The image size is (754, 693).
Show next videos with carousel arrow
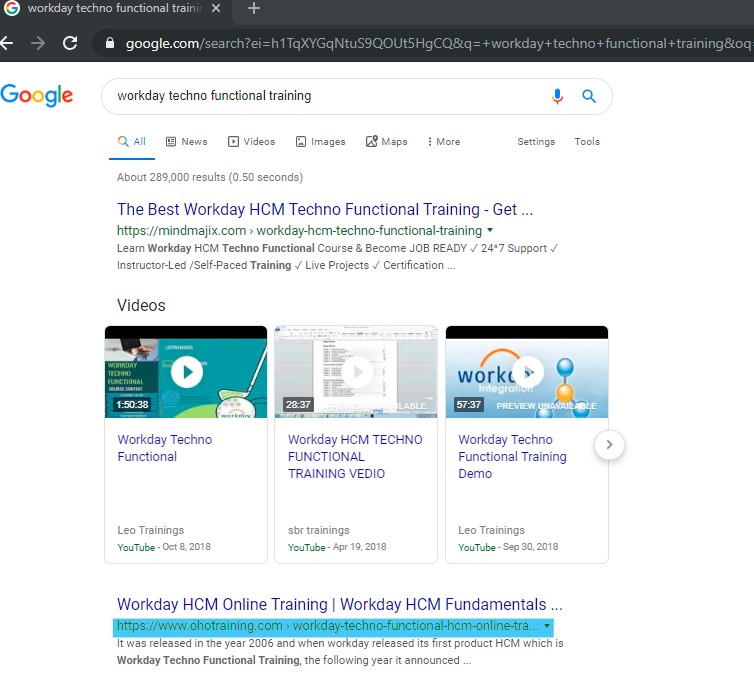tap(610, 445)
